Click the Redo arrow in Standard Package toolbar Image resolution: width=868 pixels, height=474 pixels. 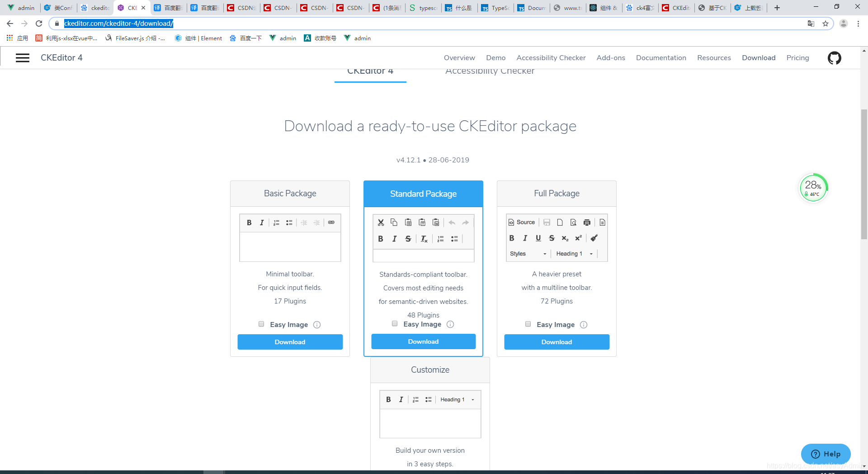tap(465, 222)
